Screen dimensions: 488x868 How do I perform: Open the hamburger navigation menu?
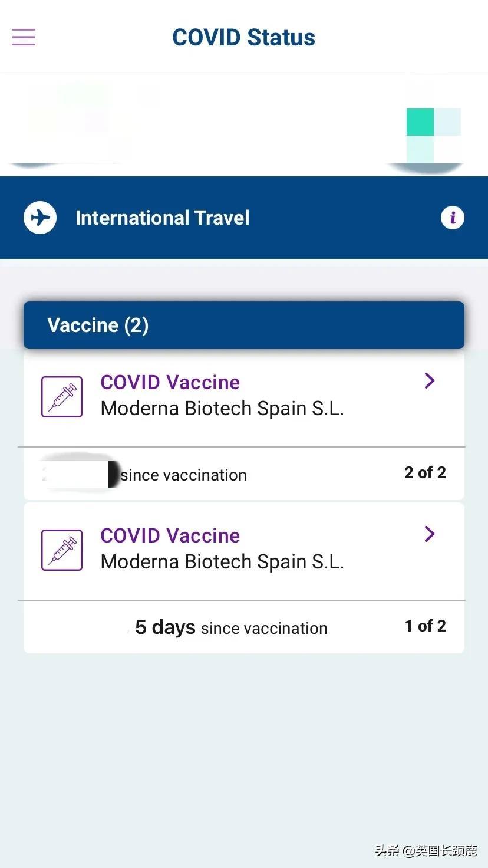click(x=24, y=37)
